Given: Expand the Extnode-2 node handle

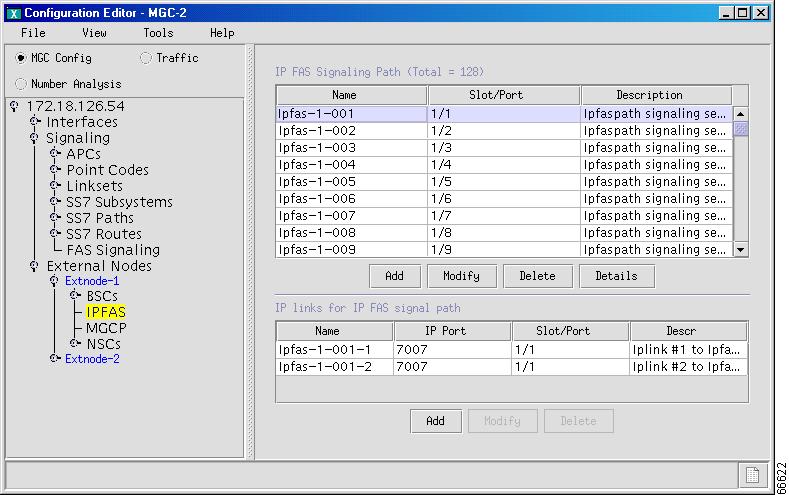Looking at the screenshot, I should click(55, 358).
